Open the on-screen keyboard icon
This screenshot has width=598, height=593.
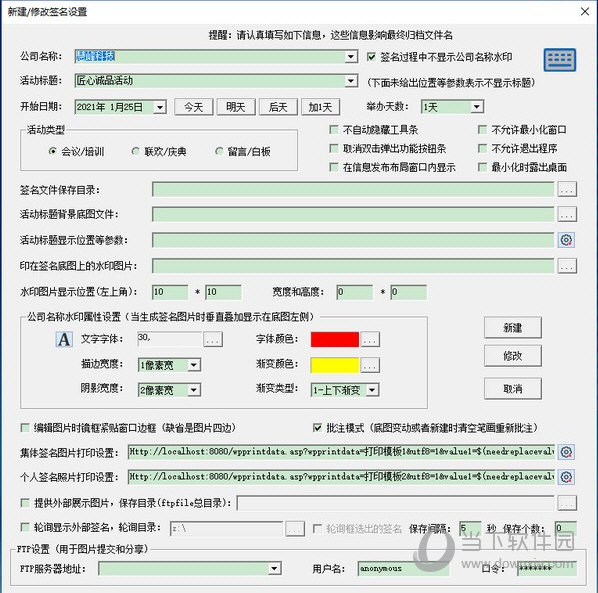coord(559,60)
